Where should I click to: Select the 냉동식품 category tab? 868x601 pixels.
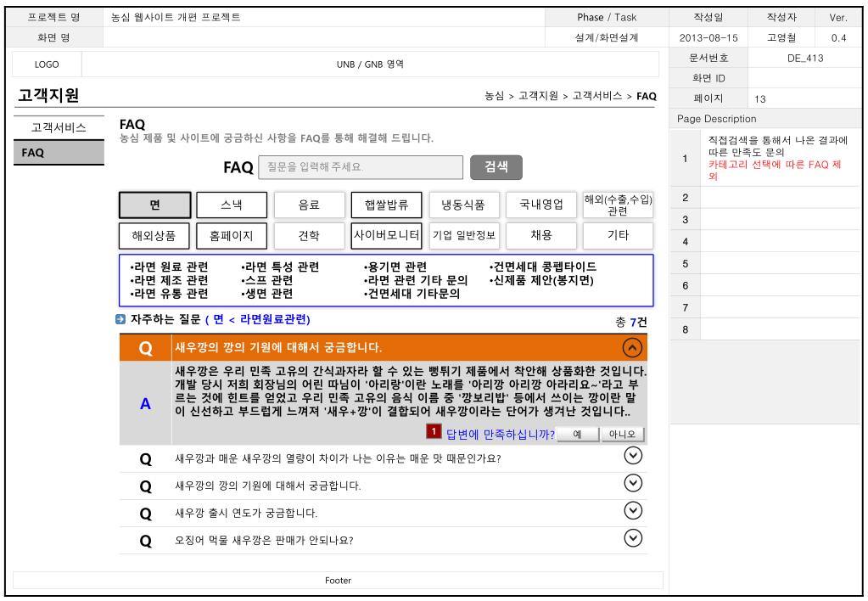tap(463, 205)
